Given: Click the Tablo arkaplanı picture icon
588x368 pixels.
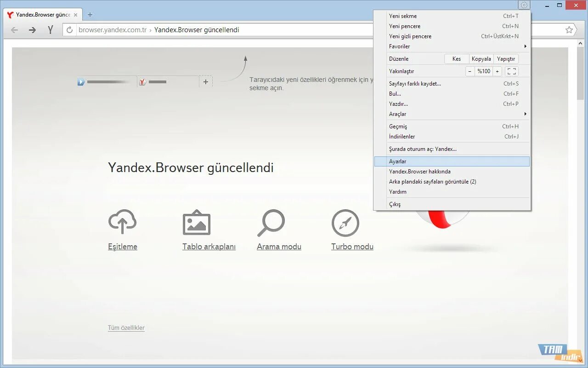Looking at the screenshot, I should point(197,223).
